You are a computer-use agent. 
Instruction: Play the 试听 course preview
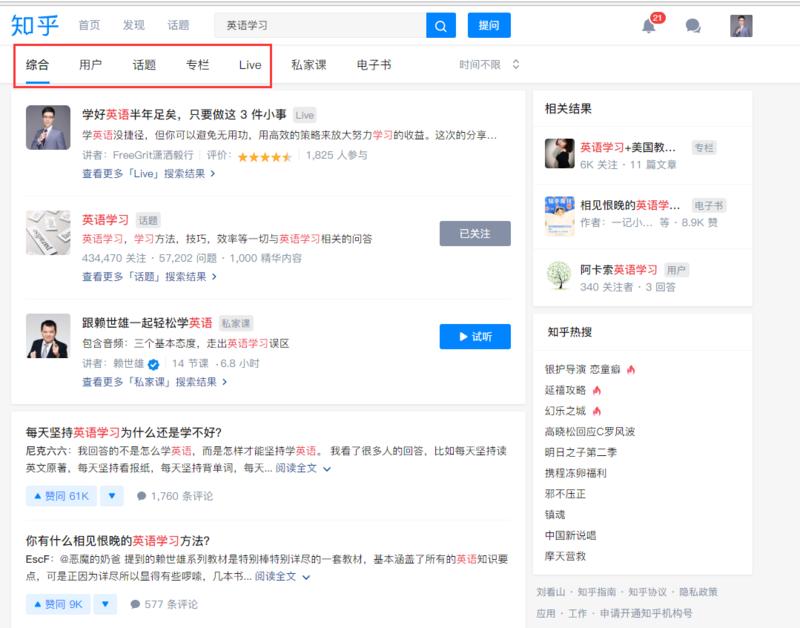click(x=474, y=335)
